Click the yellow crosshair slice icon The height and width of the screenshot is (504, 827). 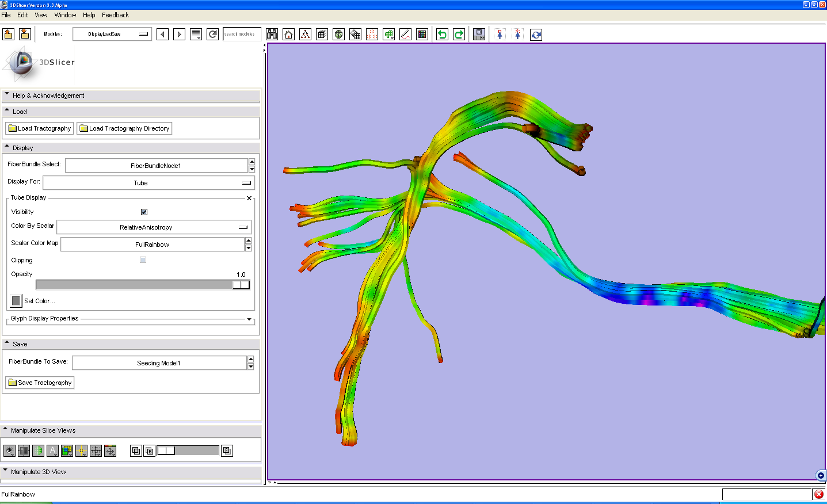(81, 450)
